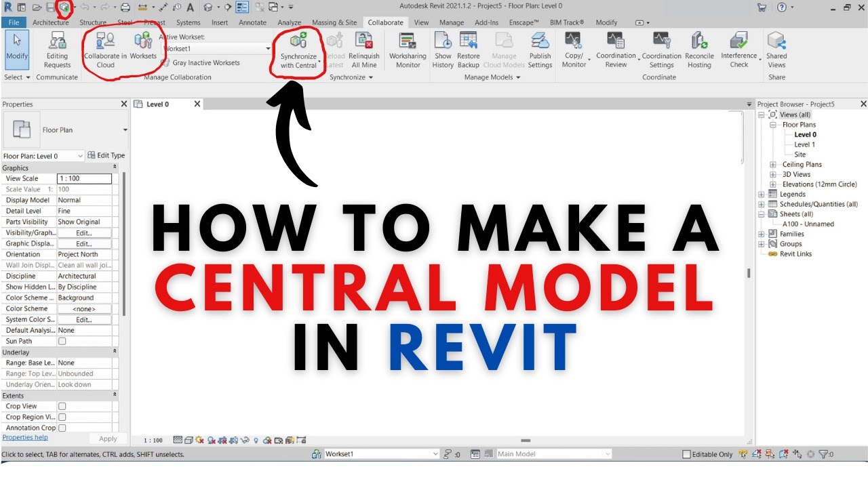This screenshot has width=868, height=488.
Task: Switch to the Manage tab
Action: 452,22
